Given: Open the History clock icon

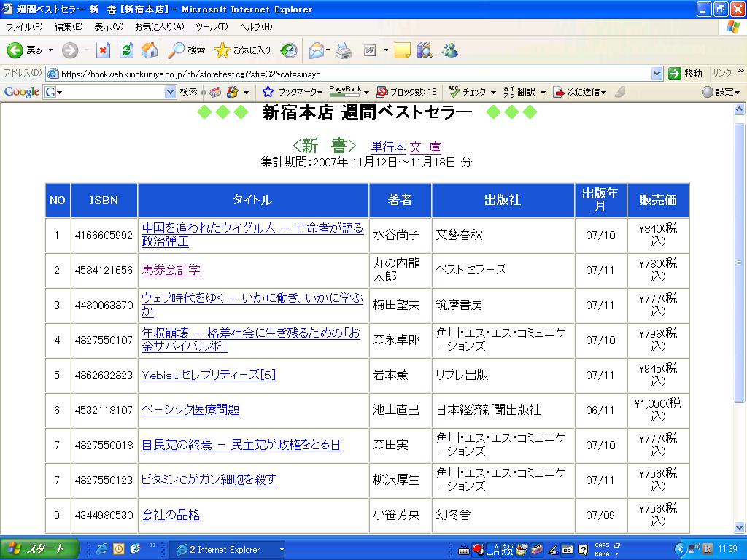Looking at the screenshot, I should coord(289,50).
